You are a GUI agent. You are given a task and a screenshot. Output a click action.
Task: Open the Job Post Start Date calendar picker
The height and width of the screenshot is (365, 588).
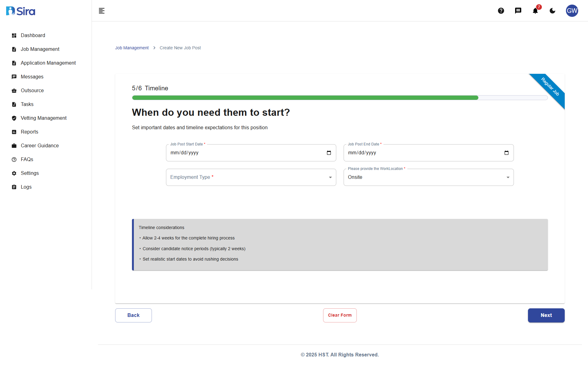[x=329, y=152]
